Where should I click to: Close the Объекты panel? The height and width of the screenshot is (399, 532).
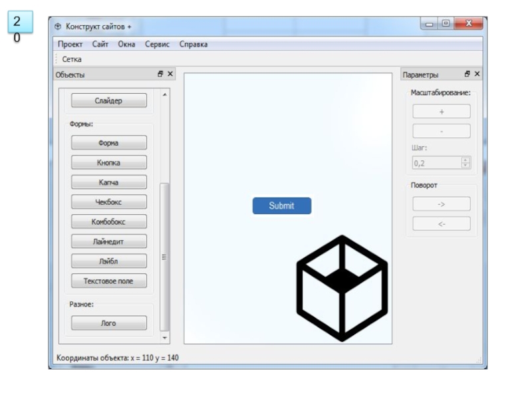pyautogui.click(x=170, y=74)
